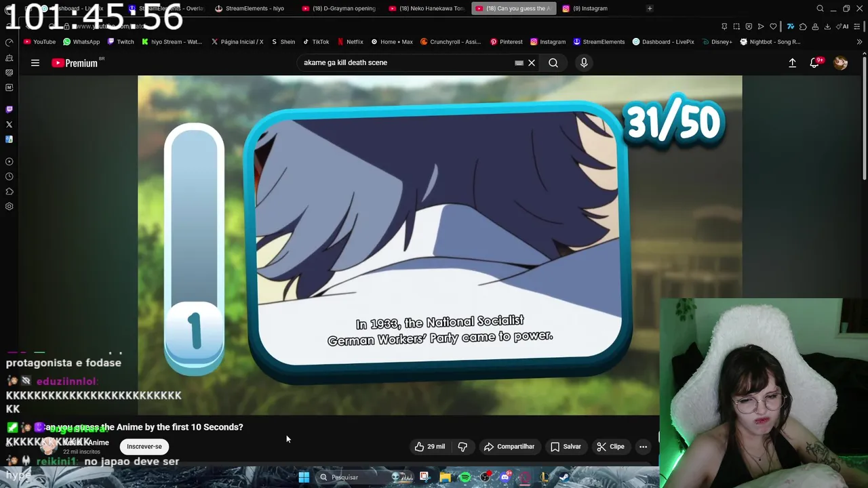
Task: Open the Twitch bookmark
Action: pos(121,42)
